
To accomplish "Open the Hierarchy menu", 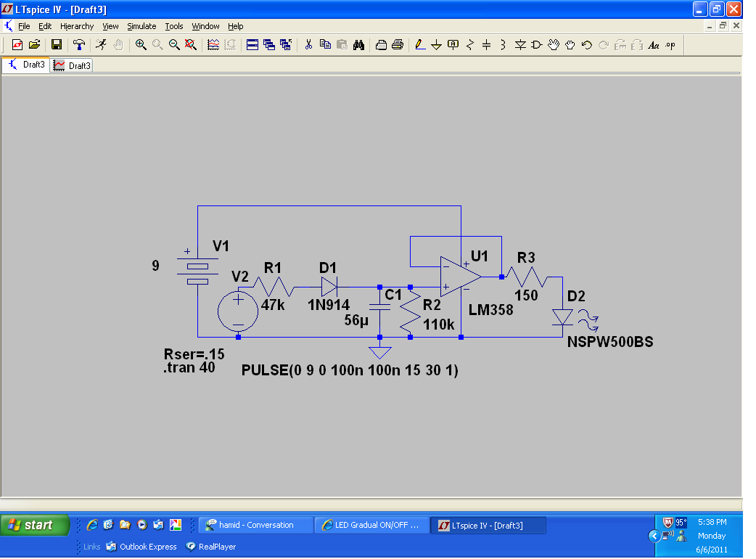I will [77, 26].
